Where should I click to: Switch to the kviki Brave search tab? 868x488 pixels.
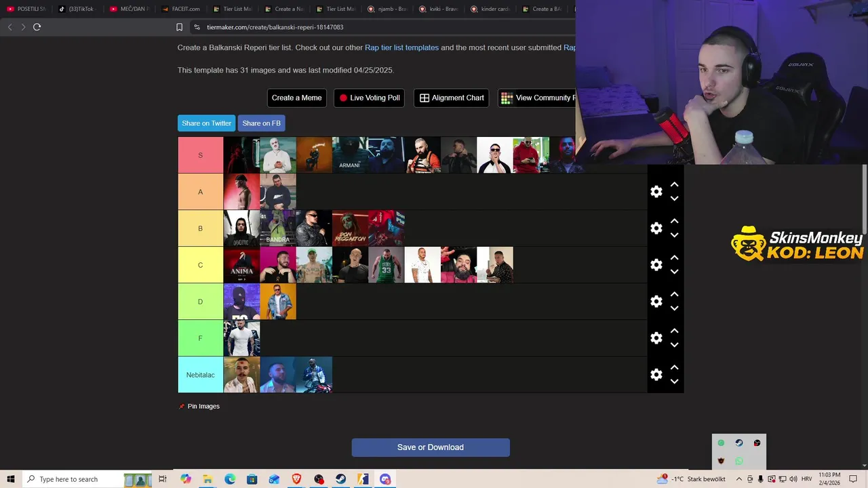click(438, 9)
